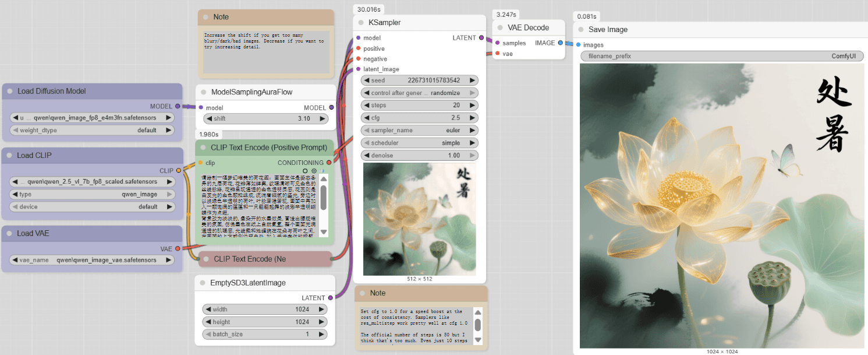The width and height of the screenshot is (868, 355).
Task: Increase the shift value in ModelSamplingAuraFlow
Action: click(323, 118)
